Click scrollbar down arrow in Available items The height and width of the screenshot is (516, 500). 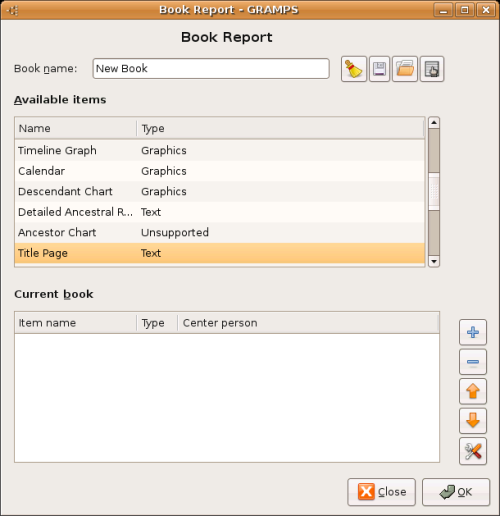pos(434,261)
